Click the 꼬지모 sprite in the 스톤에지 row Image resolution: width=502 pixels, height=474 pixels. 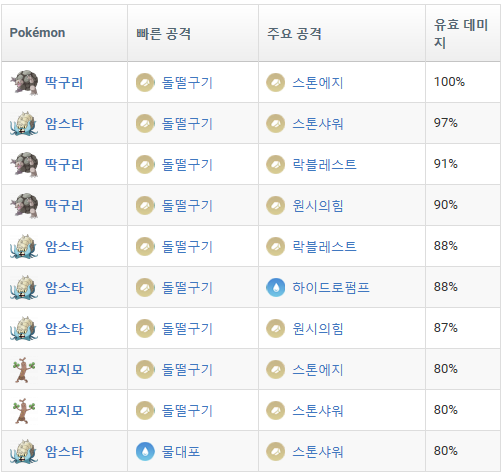click(x=24, y=370)
